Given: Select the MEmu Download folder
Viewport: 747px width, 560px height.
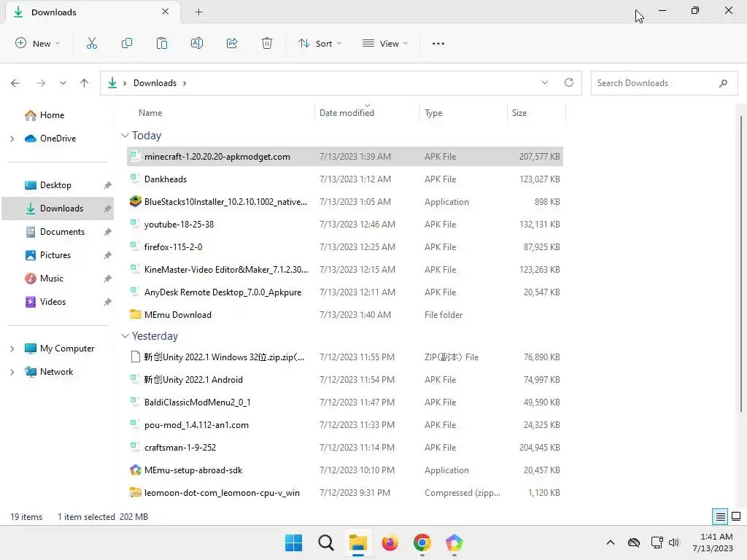Looking at the screenshot, I should pyautogui.click(x=345, y=315).
